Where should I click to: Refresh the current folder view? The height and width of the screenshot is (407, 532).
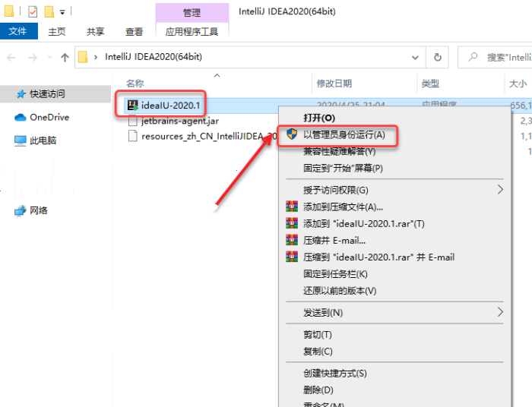coord(438,57)
